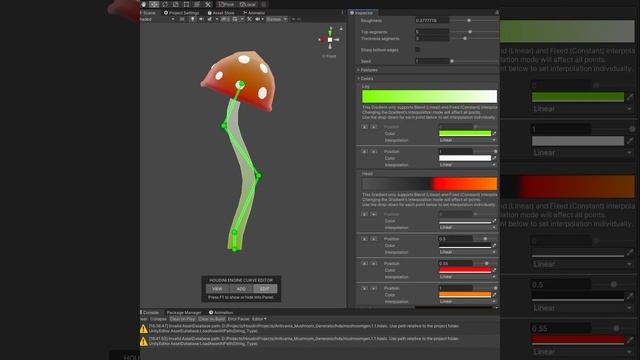The width and height of the screenshot is (640, 360).
Task: Toggle scene audio speaker
Action: tap(201, 19)
